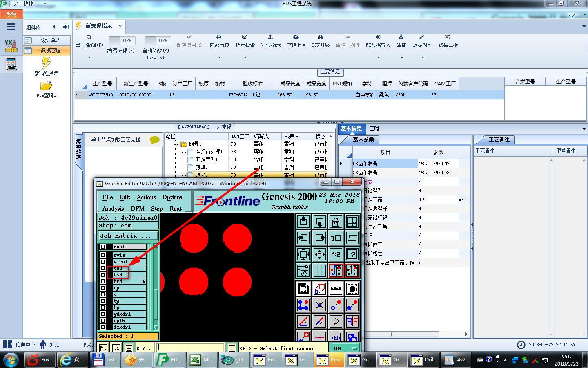Open the dropdown arrow under 指示检查

(245, 58)
